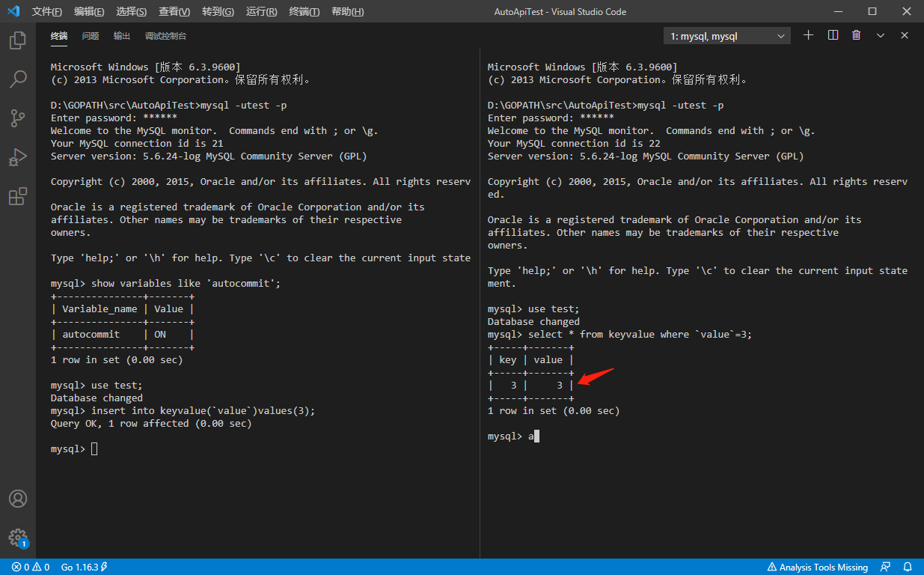Screen dimensions: 924x575
Task: Show errors and warnings count in status bar
Action: [x=31, y=567]
